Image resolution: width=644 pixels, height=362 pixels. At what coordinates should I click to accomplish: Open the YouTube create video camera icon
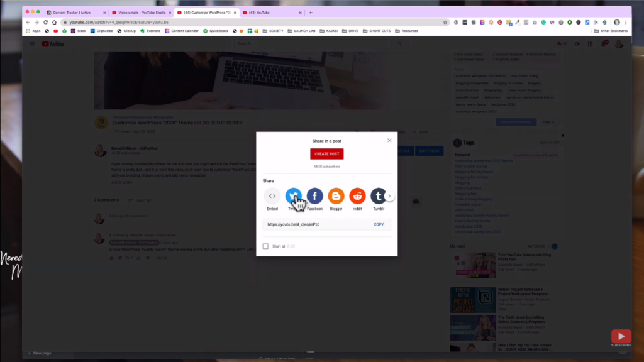pos(577,44)
